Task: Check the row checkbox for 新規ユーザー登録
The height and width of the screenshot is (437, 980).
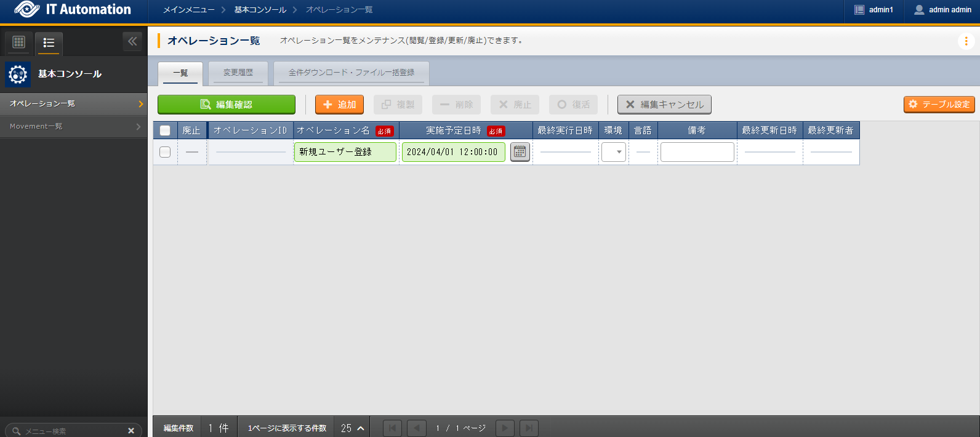Action: coord(165,152)
